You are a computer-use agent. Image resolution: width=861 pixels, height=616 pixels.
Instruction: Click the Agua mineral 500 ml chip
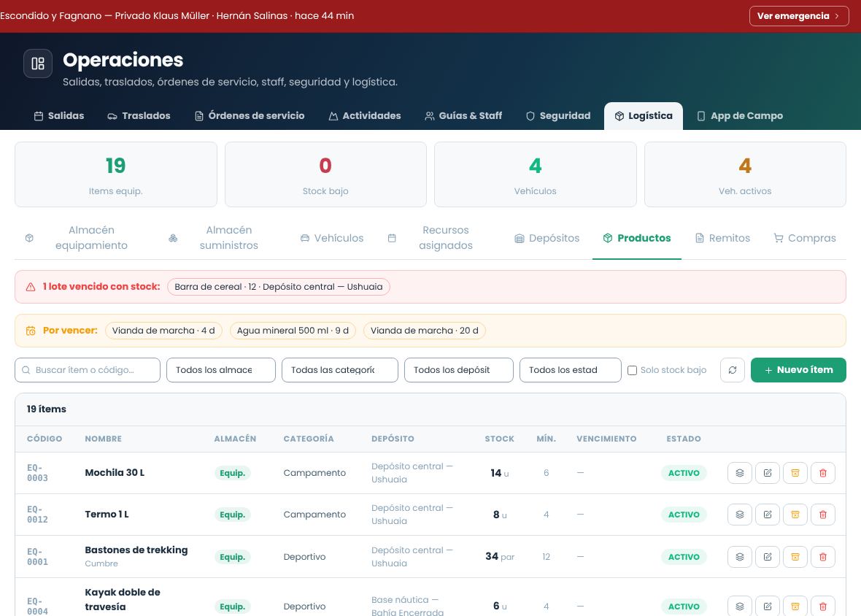tap(293, 331)
